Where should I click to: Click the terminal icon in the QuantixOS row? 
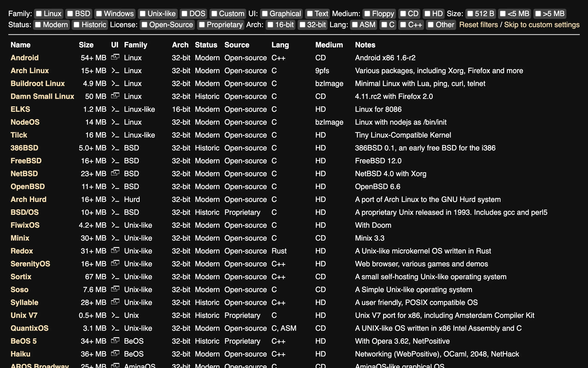tap(115, 329)
